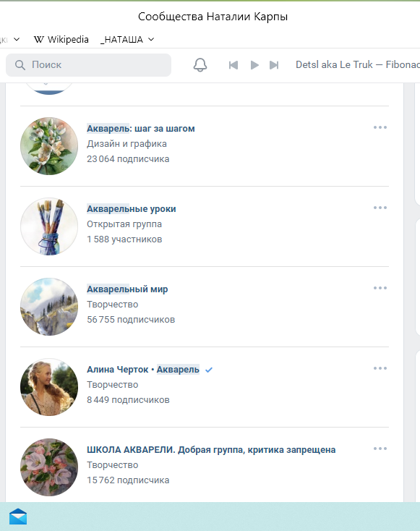Expand the _НАТАША bookmarks folder
420x531 pixels.
tap(127, 40)
